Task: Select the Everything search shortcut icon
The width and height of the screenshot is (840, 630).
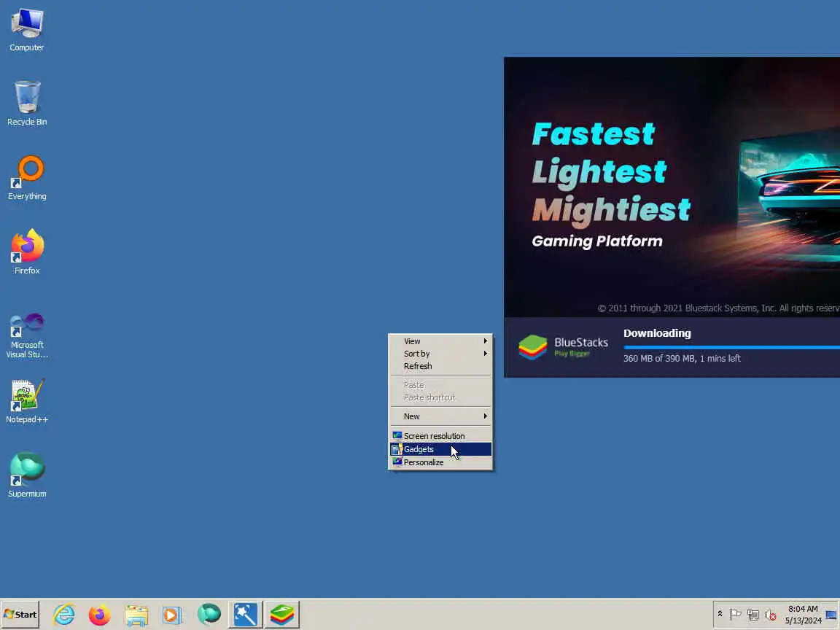Action: tap(27, 178)
